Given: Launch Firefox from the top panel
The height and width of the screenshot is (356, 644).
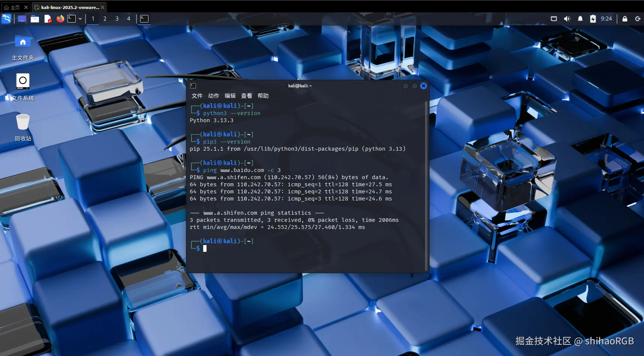Looking at the screenshot, I should click(x=60, y=19).
